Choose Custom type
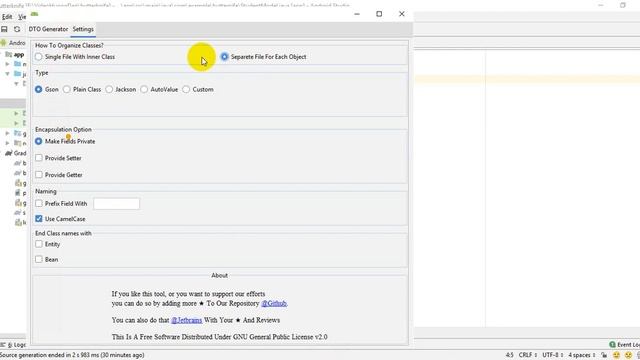The width and height of the screenshot is (640, 360). point(186,89)
